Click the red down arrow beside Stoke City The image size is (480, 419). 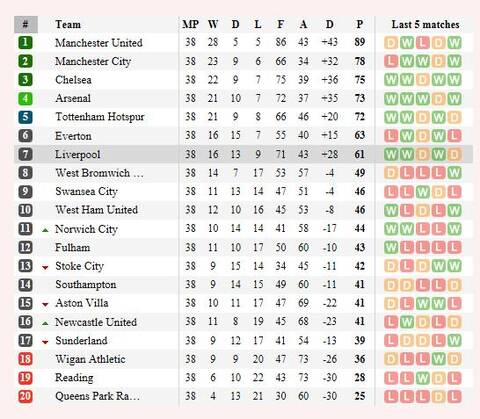click(x=45, y=267)
